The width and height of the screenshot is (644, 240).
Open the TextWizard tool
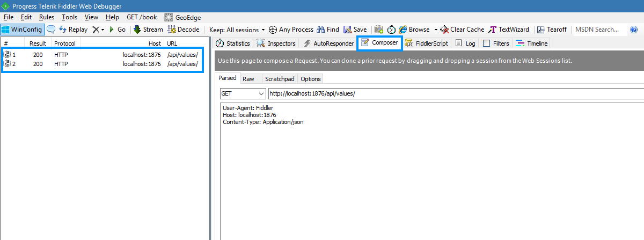pyautogui.click(x=509, y=30)
